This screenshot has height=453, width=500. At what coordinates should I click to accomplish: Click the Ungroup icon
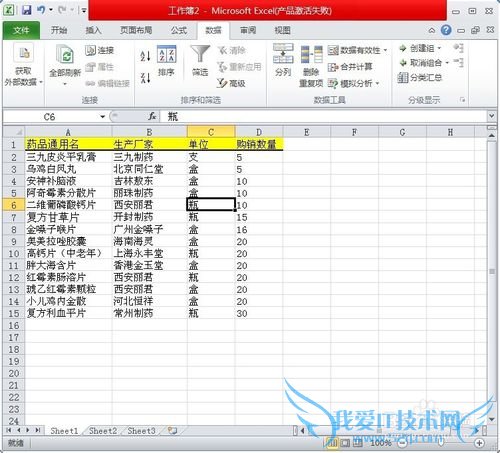click(x=403, y=63)
